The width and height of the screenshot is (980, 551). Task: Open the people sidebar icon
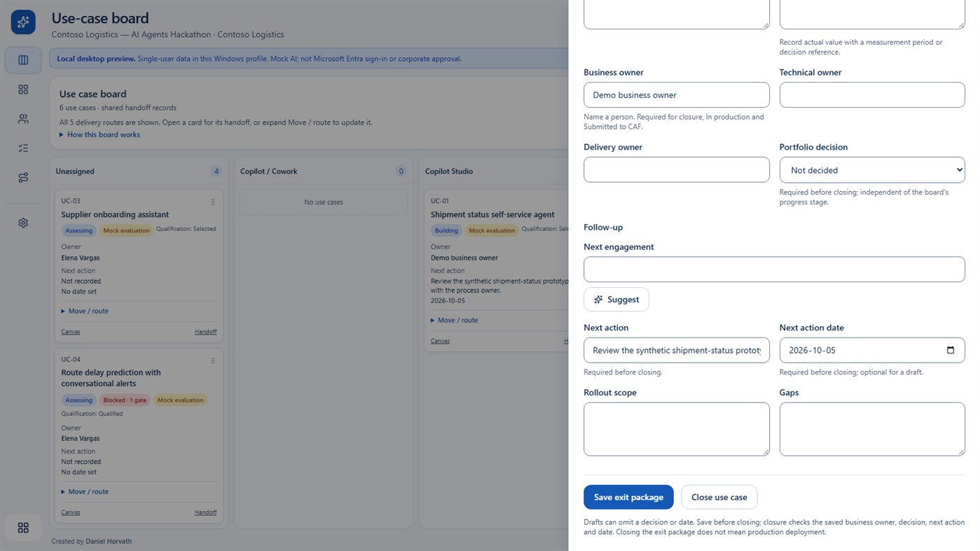pos(23,119)
